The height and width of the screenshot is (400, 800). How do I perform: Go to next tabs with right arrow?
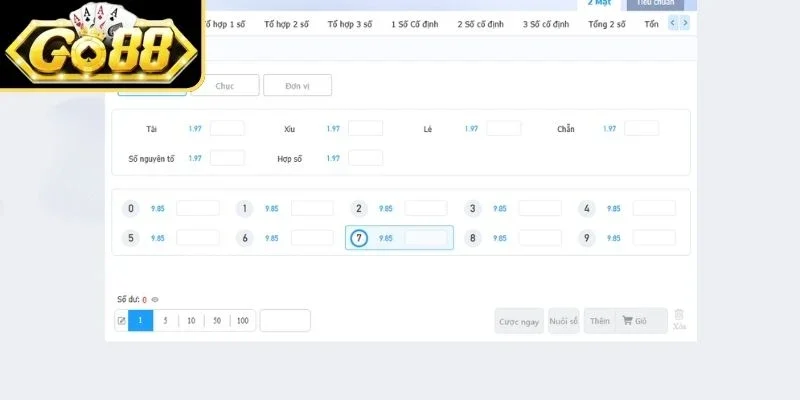pyautogui.click(x=685, y=23)
